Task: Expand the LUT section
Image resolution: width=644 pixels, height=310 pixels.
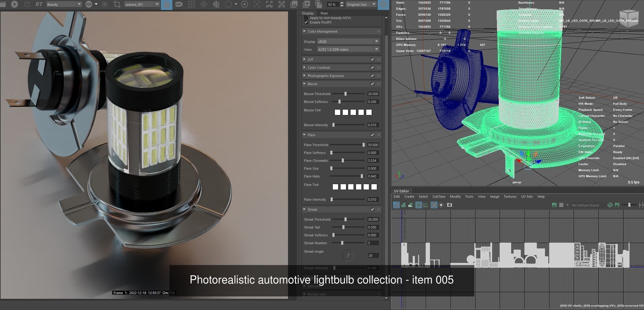Action: click(304, 59)
